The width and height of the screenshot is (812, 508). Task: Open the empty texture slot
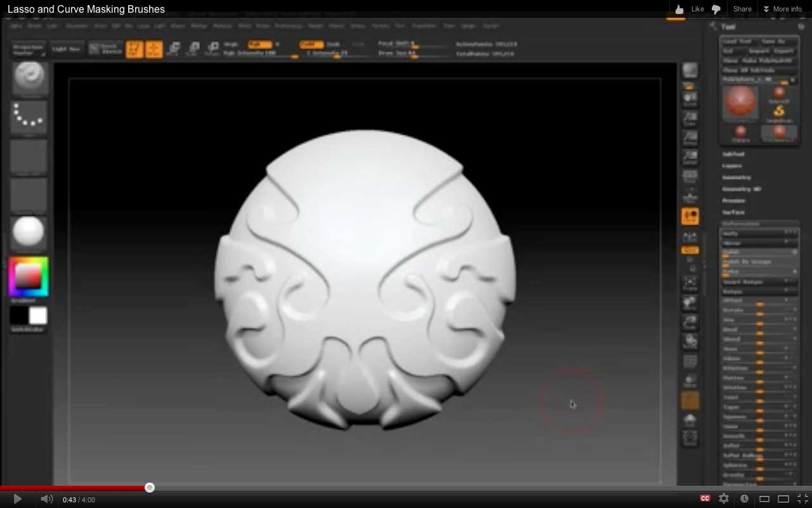[29, 195]
